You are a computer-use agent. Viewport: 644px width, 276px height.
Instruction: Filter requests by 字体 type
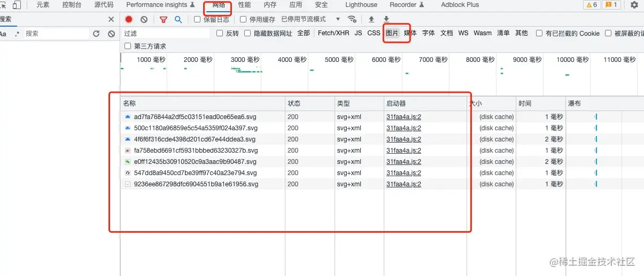(x=429, y=33)
